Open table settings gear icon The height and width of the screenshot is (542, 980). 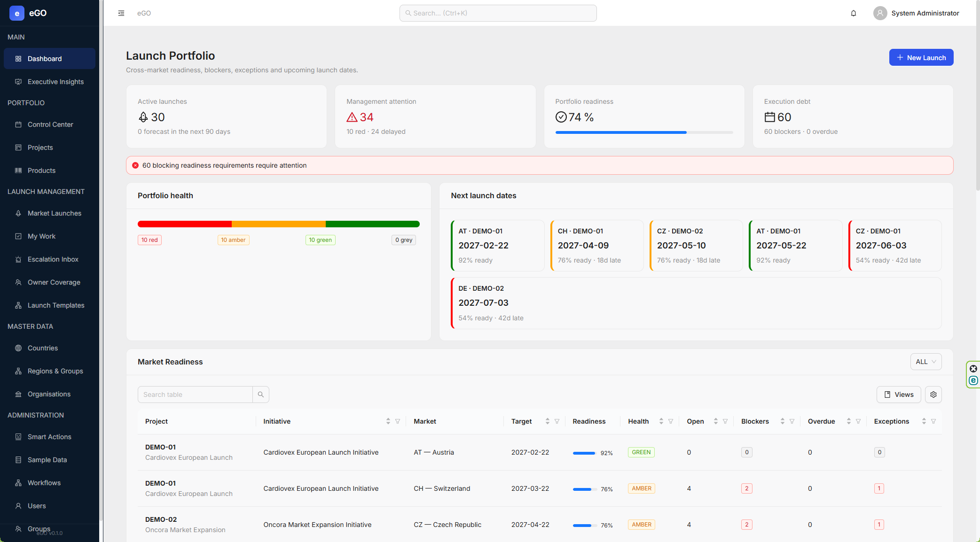pos(933,395)
